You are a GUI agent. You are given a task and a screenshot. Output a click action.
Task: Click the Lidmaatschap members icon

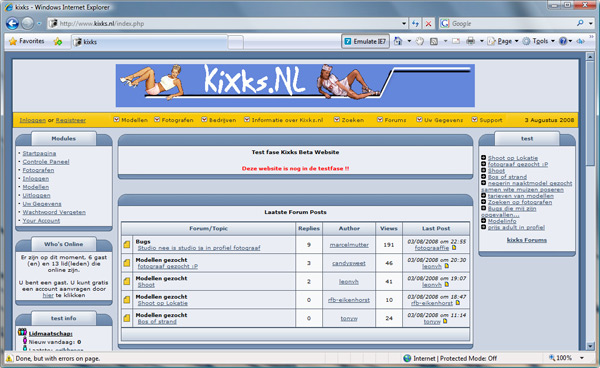(22, 332)
